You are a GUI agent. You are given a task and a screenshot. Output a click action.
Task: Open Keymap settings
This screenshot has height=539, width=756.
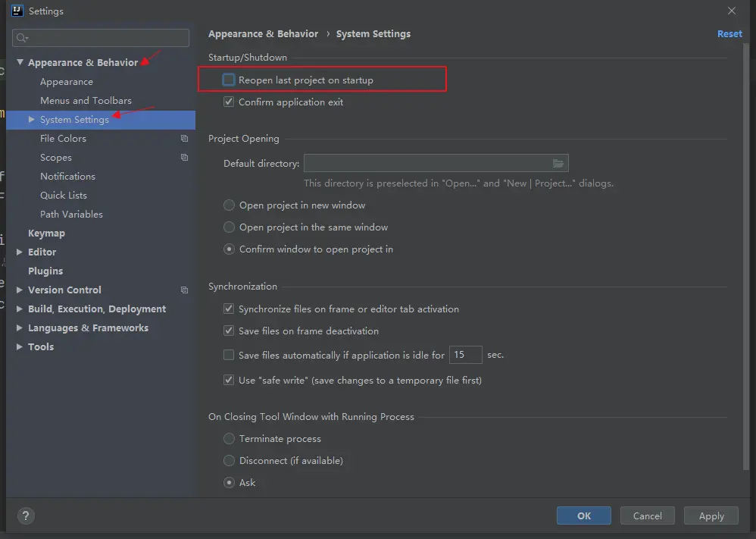46,233
